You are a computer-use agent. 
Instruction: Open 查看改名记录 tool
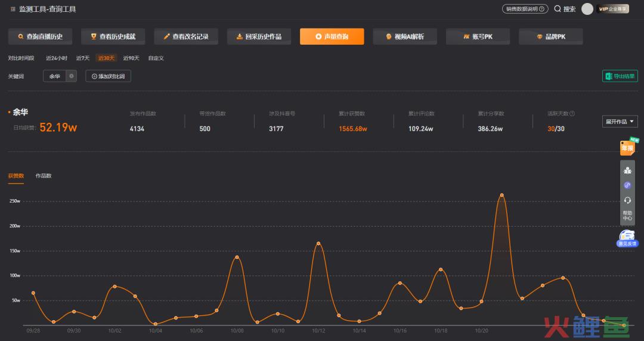click(186, 36)
